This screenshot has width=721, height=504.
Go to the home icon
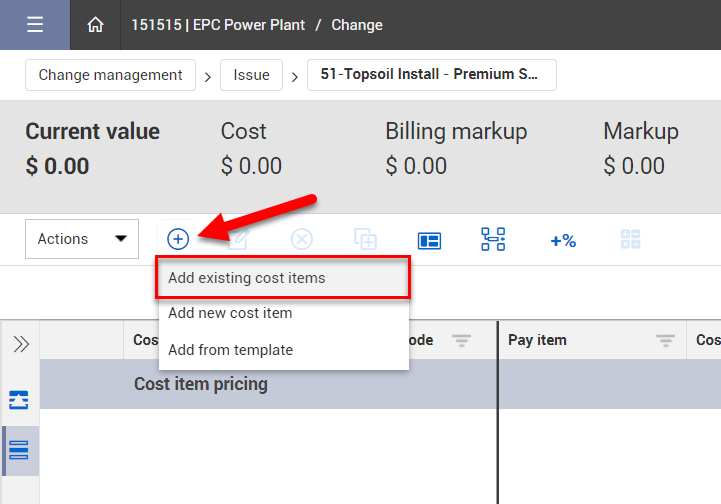click(95, 25)
